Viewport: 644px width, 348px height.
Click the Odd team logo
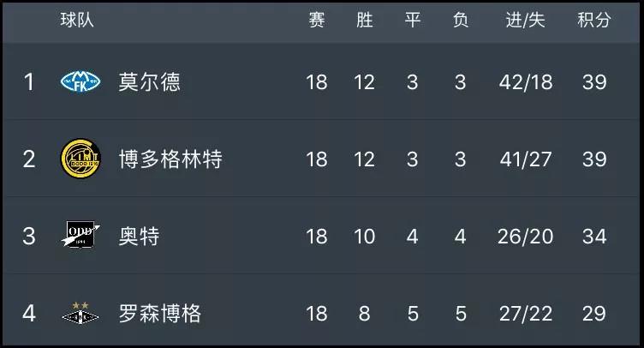tap(80, 235)
